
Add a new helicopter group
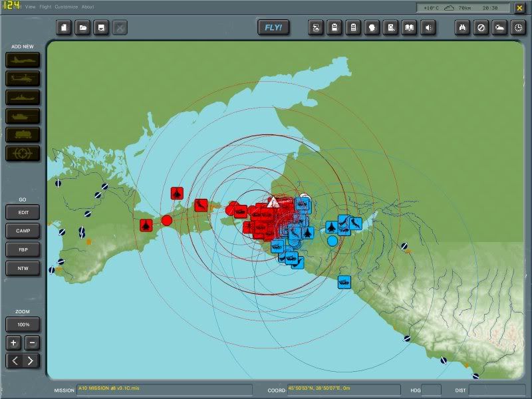23,78
